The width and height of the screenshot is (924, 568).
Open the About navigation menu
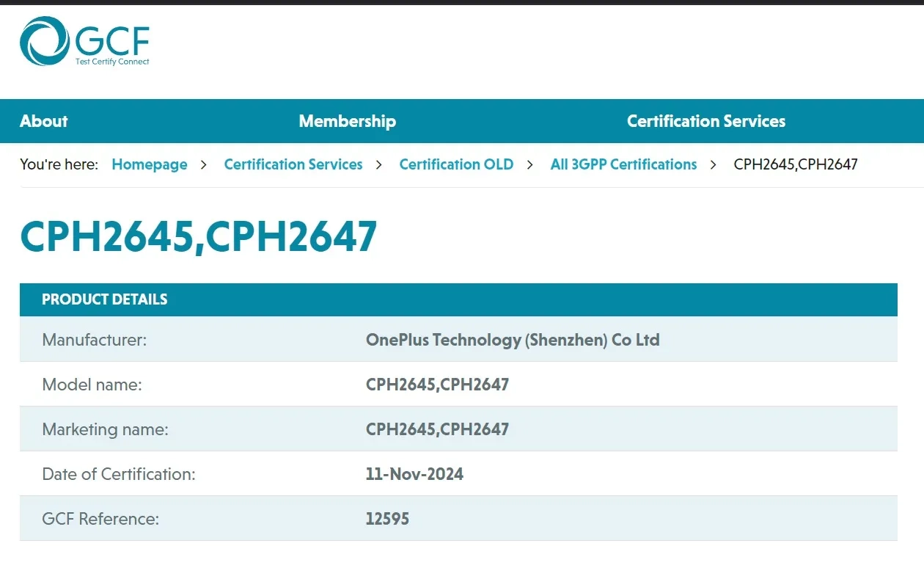point(44,121)
